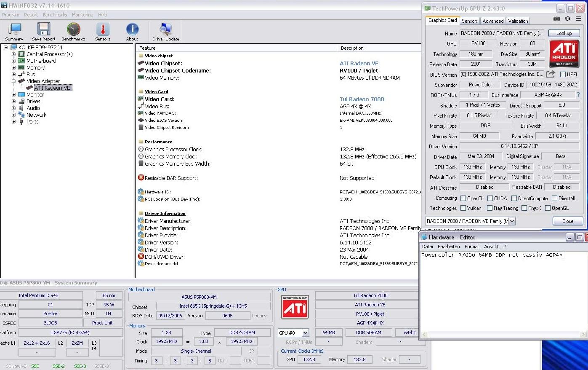This screenshot has width=588, height=370.
Task: Click the Hardware ID icon
Action: [141, 192]
